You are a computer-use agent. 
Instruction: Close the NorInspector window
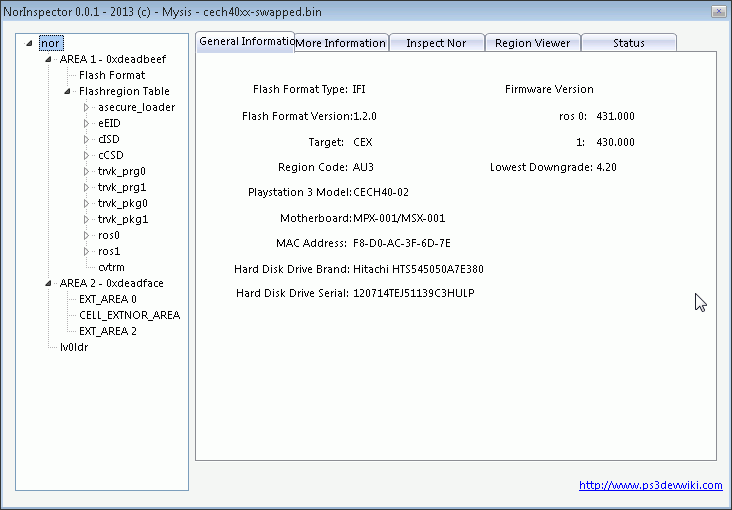(717, 10)
